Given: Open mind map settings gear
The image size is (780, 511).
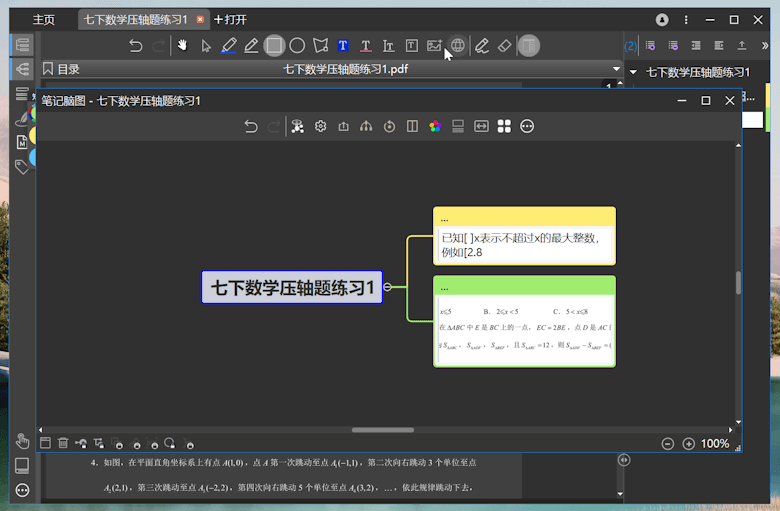Looking at the screenshot, I should pos(320,126).
